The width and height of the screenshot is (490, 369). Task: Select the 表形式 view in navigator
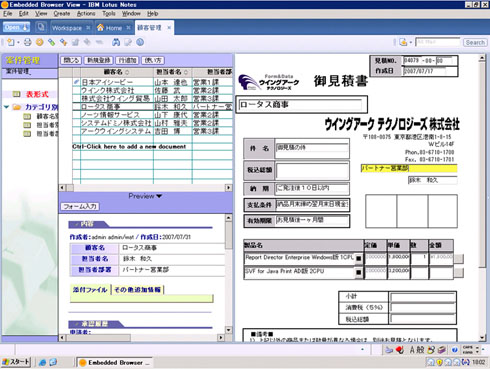[37, 94]
